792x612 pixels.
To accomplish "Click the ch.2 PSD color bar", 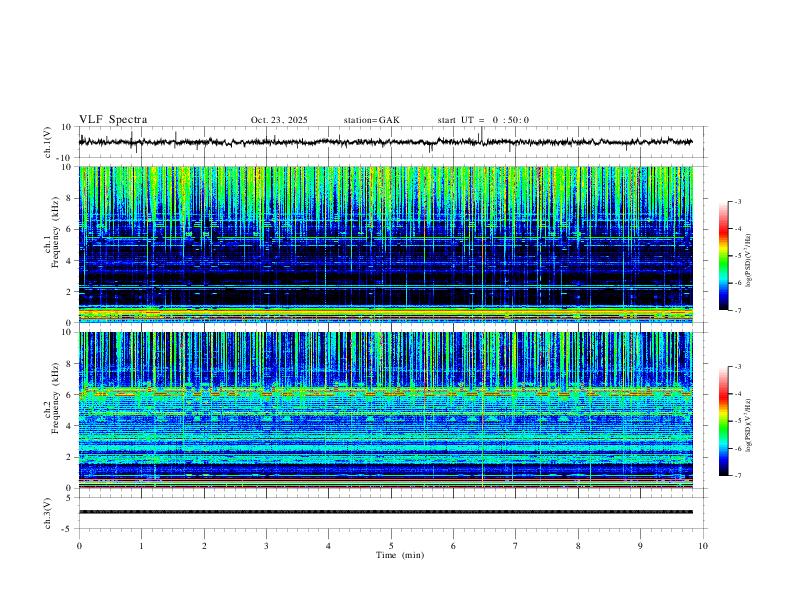I will [x=724, y=421].
